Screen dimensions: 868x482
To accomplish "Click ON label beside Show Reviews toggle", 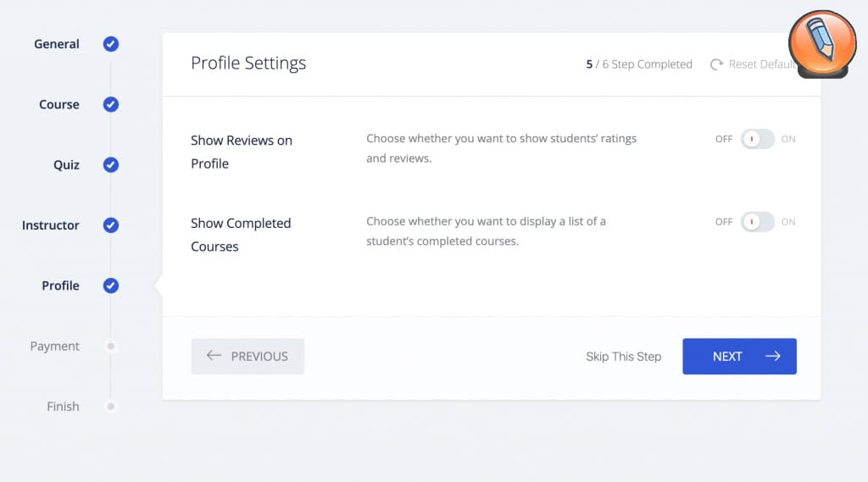I will (788, 139).
